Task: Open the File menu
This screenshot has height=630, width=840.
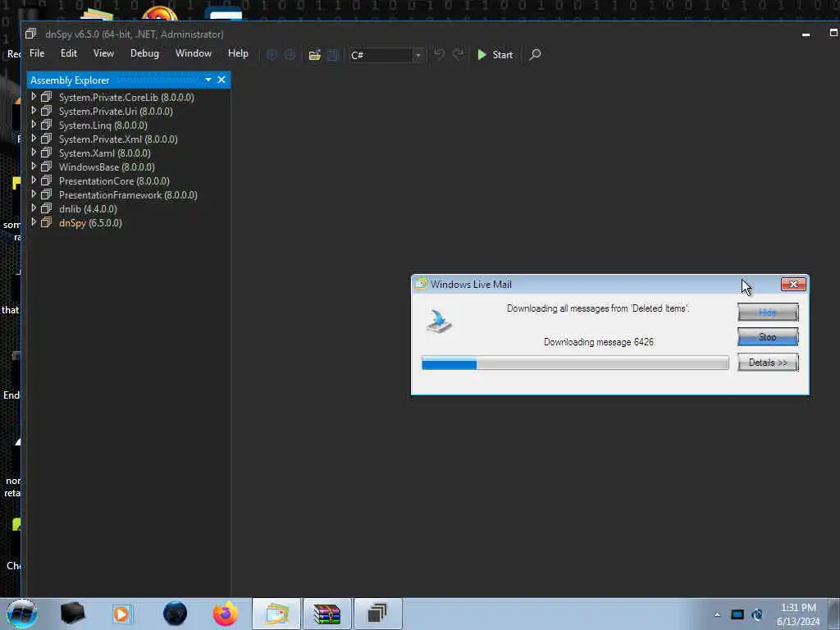Action: pyautogui.click(x=37, y=53)
